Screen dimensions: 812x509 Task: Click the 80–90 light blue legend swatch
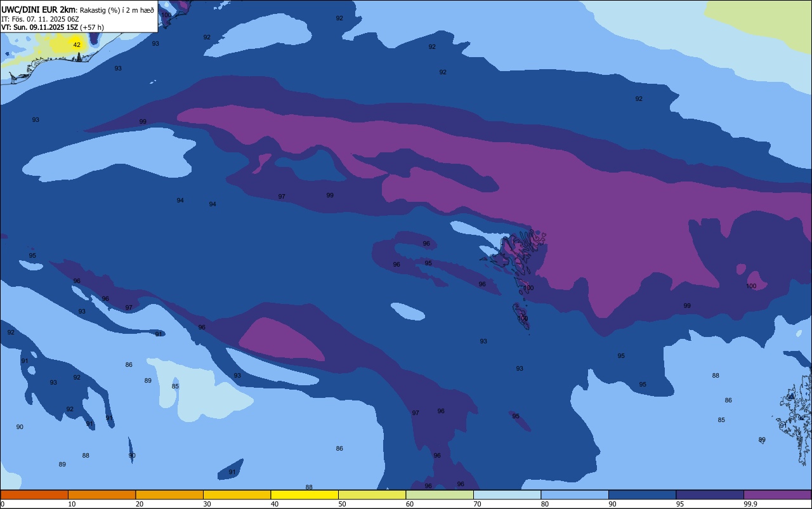point(575,494)
